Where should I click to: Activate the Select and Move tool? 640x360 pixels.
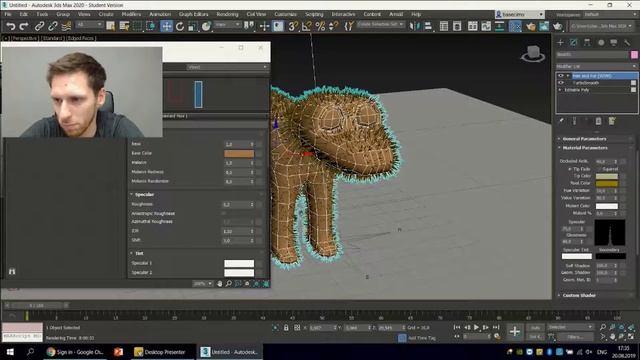167,27
